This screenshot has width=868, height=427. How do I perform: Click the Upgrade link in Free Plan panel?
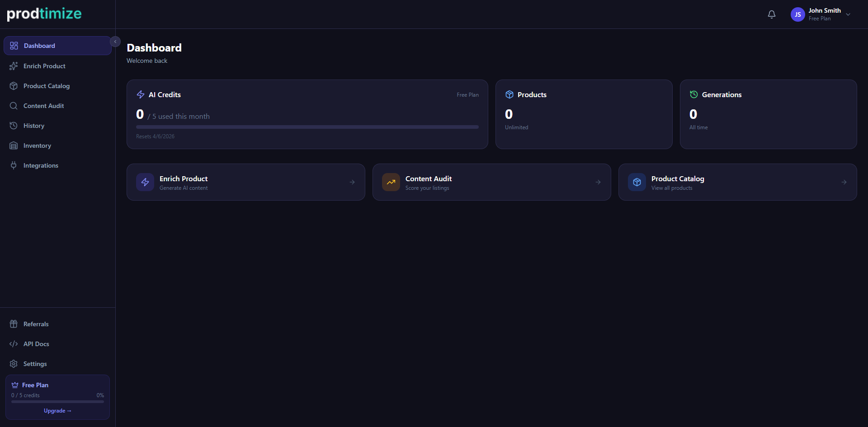point(57,411)
